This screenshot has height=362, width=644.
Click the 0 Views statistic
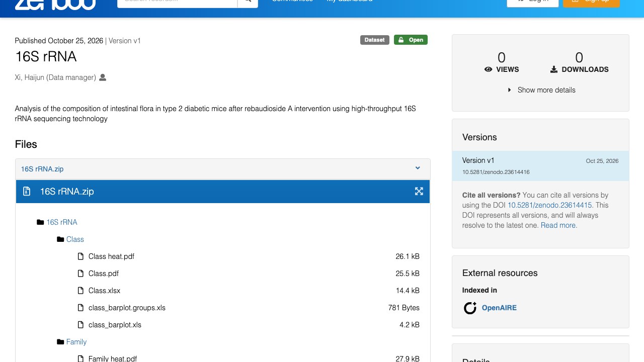pyautogui.click(x=502, y=62)
